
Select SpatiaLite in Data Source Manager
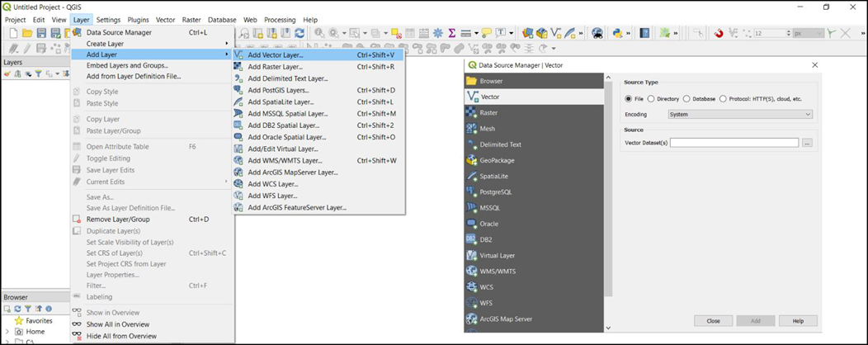click(x=534, y=176)
